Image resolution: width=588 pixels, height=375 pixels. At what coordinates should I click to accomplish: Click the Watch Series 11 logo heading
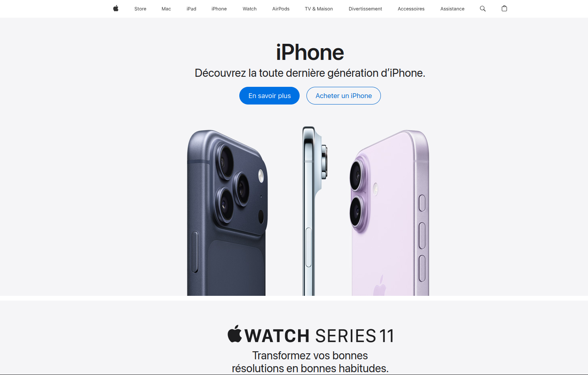[x=310, y=335]
